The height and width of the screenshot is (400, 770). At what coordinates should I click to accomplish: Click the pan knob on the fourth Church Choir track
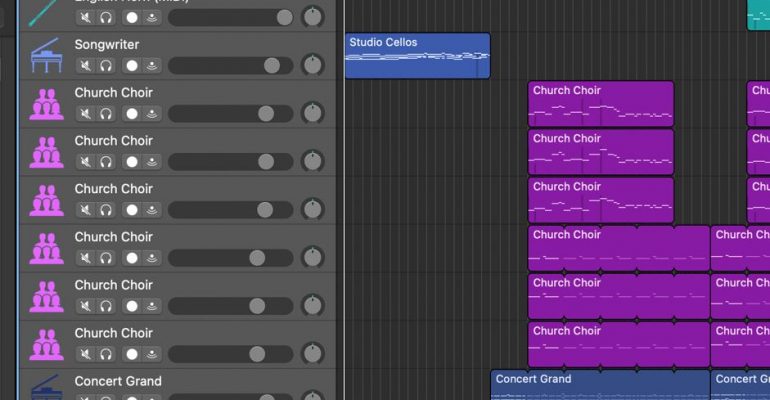tap(313, 258)
